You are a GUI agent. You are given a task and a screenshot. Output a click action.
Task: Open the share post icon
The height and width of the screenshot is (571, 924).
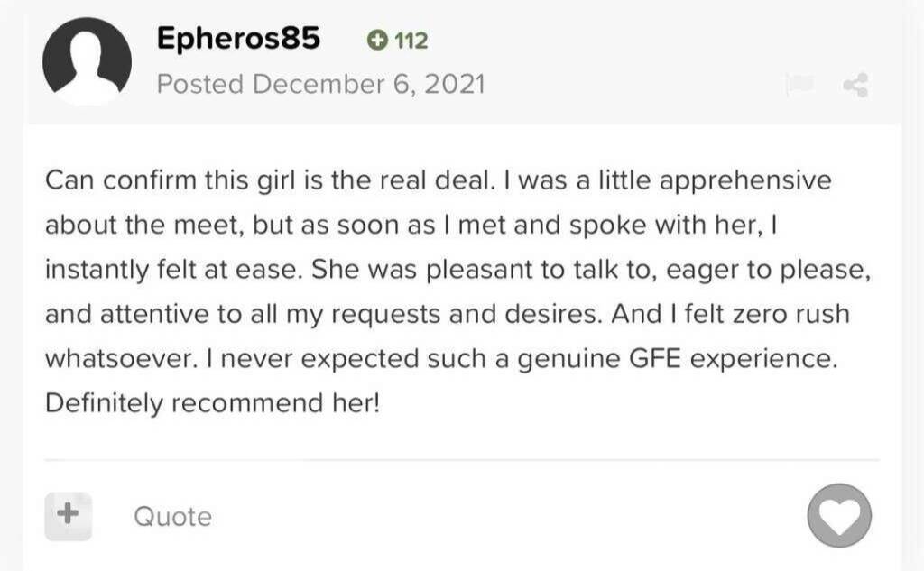pyautogui.click(x=855, y=86)
